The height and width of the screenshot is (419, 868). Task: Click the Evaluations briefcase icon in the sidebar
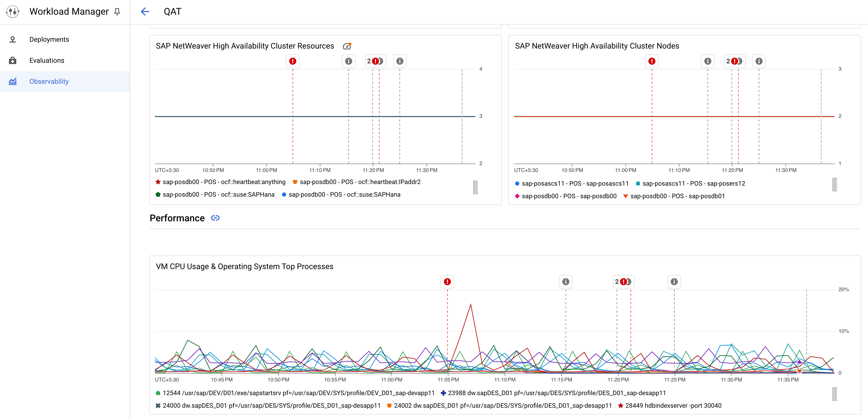coord(12,60)
